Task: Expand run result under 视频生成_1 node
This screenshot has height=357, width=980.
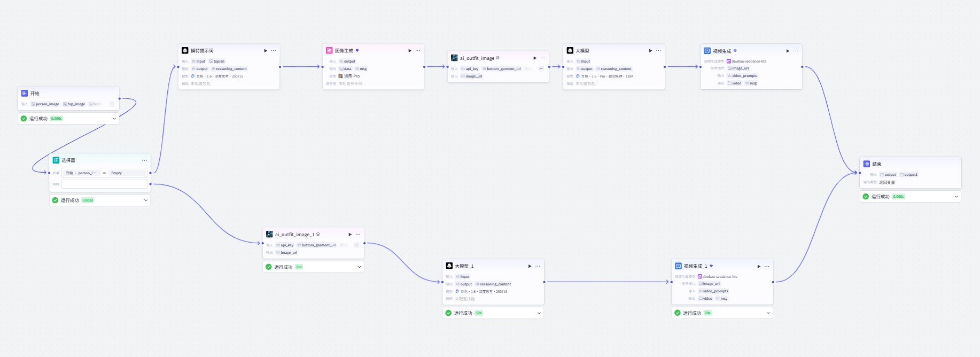Action: pyautogui.click(x=768, y=313)
